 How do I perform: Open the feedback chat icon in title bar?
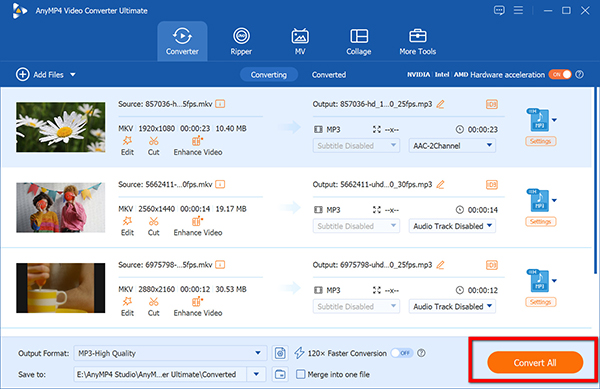click(499, 10)
